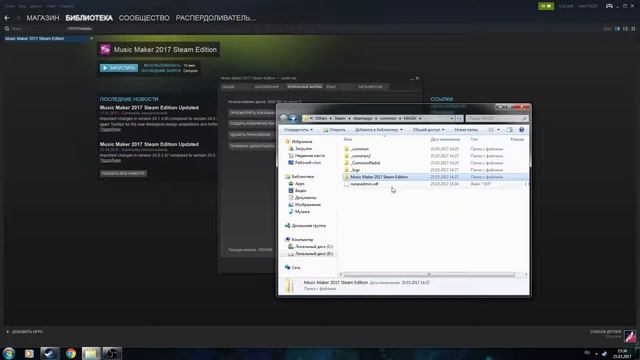Click Новая папка in the Explorer toolbar
640x360 pixels.
(x=466, y=130)
